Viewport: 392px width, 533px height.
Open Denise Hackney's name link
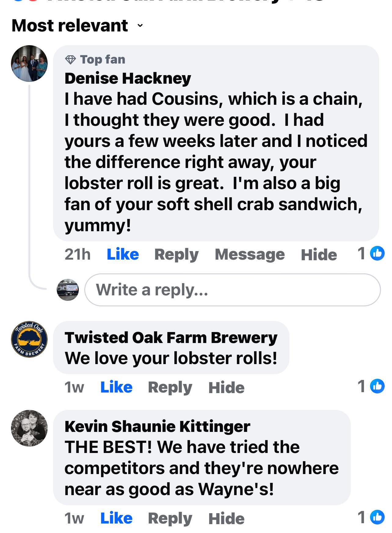(x=128, y=78)
